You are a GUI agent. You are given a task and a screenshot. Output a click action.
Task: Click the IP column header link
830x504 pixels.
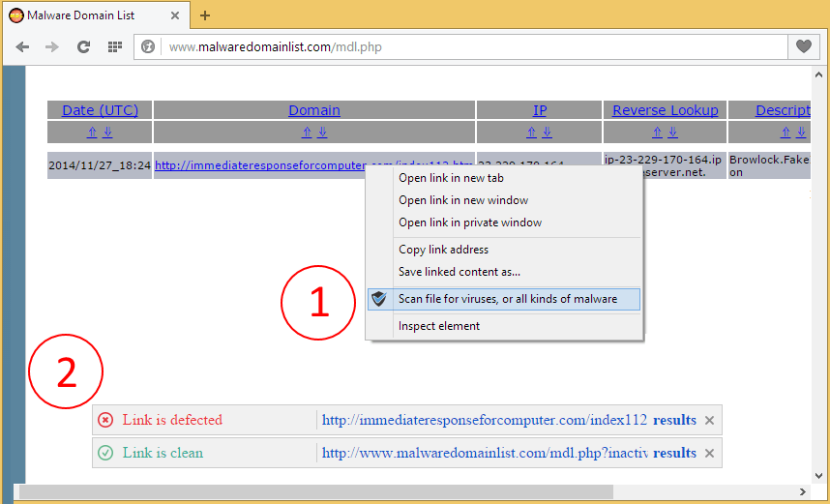point(540,110)
